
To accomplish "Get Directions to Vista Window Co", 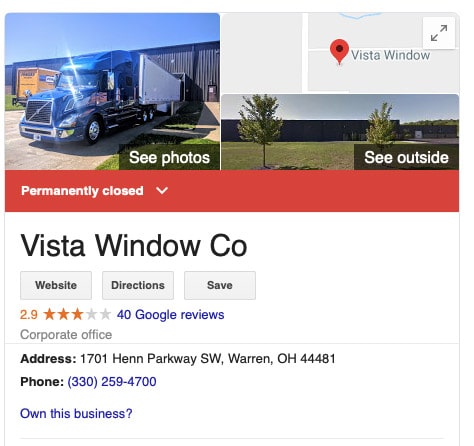I will (138, 285).
